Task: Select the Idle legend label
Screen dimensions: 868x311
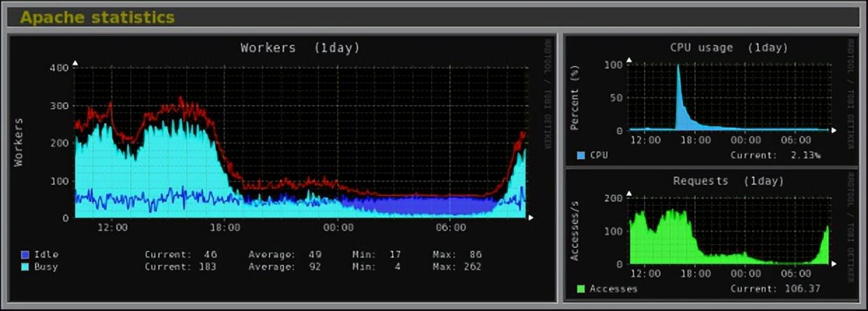Action: [46, 254]
